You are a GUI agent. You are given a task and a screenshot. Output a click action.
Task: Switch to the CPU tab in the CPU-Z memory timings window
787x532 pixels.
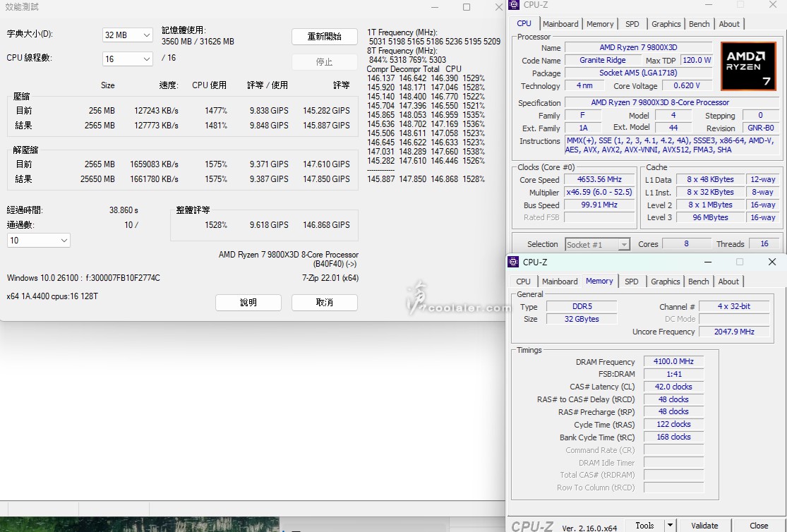click(524, 282)
